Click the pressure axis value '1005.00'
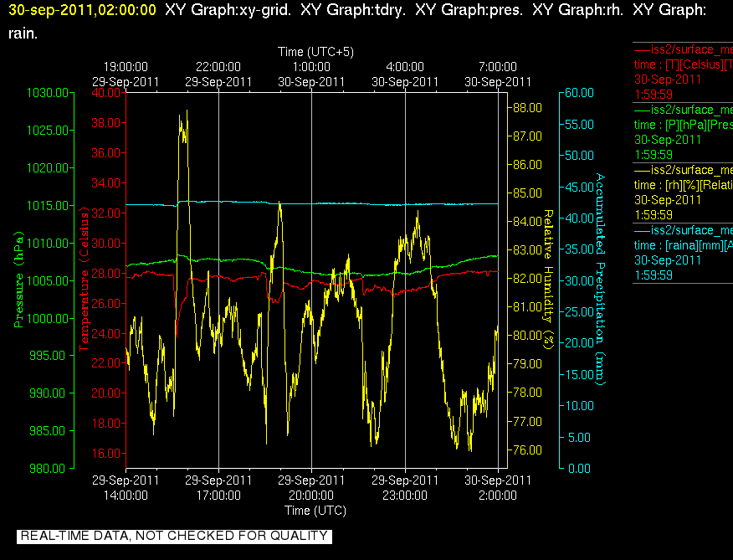Screen dimensions: 733x560 pos(48,280)
